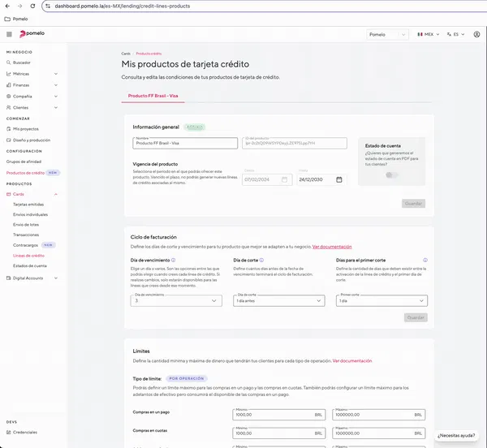Reload the page with the refresh icon
487x448 pixels.
point(32,6)
